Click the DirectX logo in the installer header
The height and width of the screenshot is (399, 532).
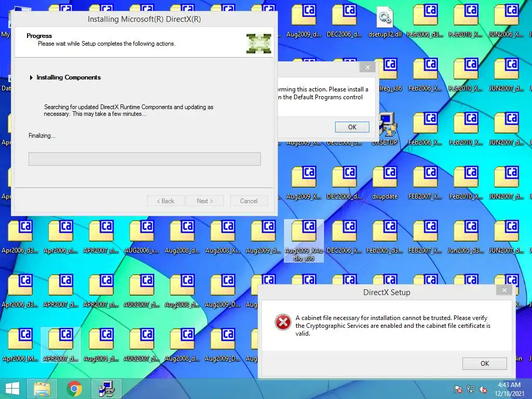pyautogui.click(x=259, y=43)
